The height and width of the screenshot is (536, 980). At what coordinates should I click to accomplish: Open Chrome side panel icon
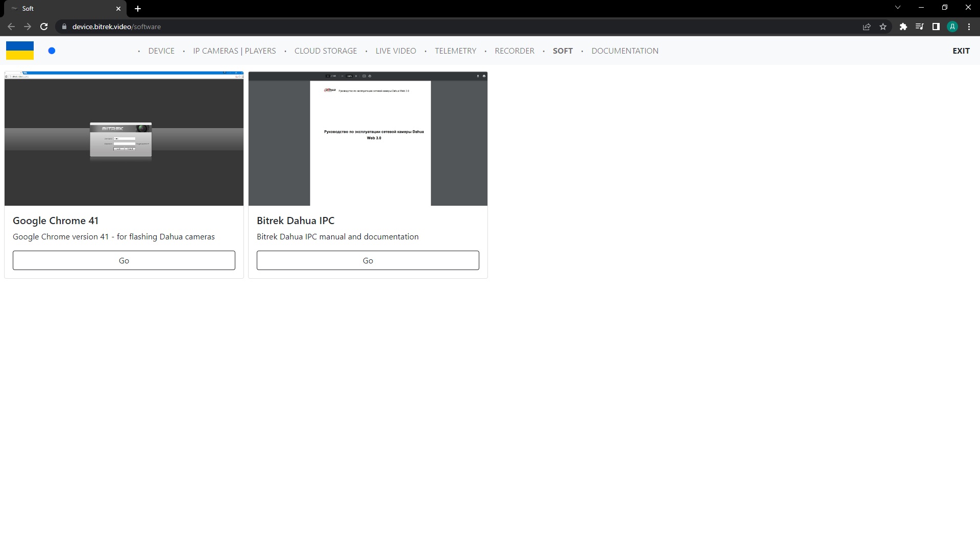936,27
